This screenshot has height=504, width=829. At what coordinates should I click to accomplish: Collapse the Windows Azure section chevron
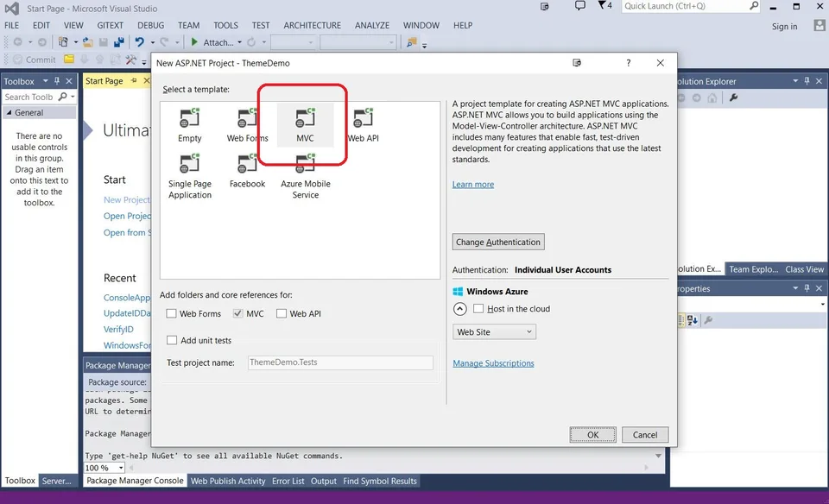pyautogui.click(x=460, y=309)
